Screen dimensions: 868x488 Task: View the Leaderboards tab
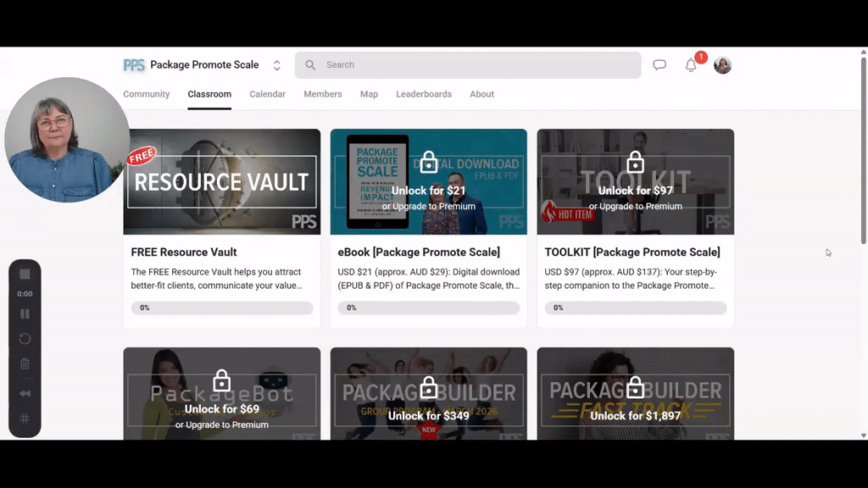click(x=424, y=94)
